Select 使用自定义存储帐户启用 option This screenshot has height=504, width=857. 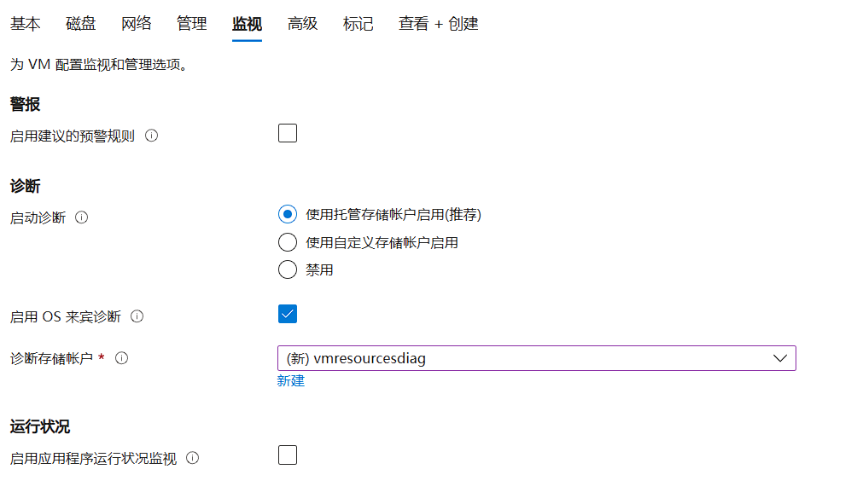tap(288, 242)
